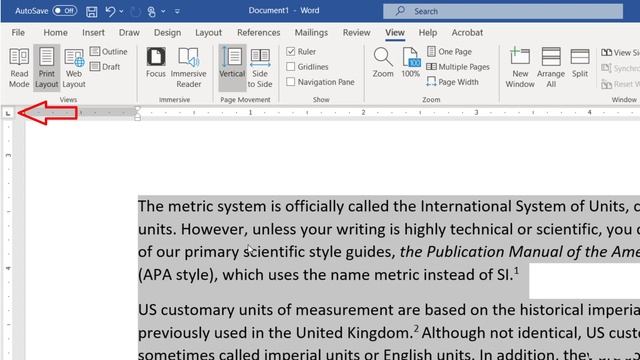
Task: Split the document window
Action: (x=580, y=62)
